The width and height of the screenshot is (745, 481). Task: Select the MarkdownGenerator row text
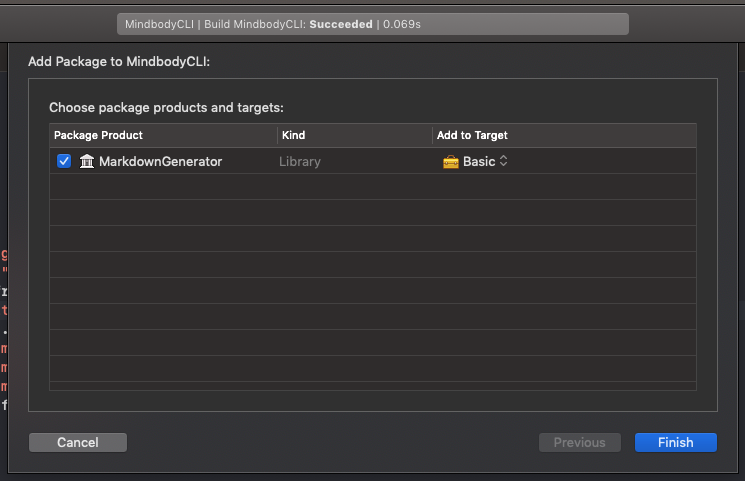(x=161, y=162)
